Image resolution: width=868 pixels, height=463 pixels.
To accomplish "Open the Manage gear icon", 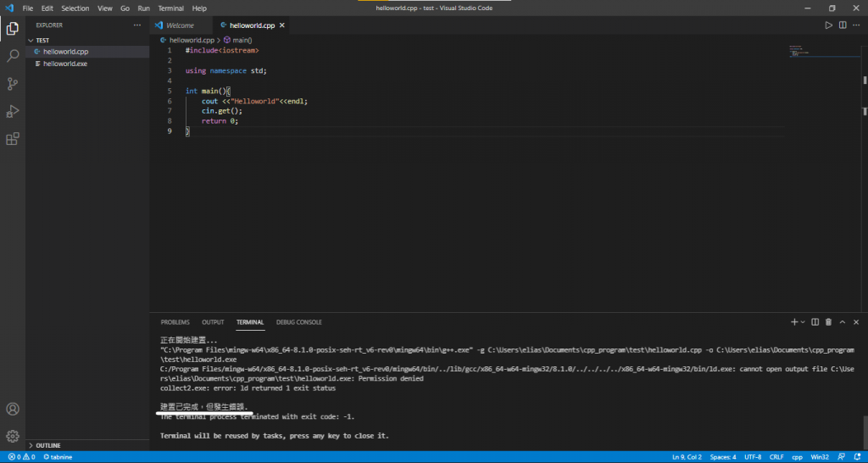I will click(x=12, y=436).
